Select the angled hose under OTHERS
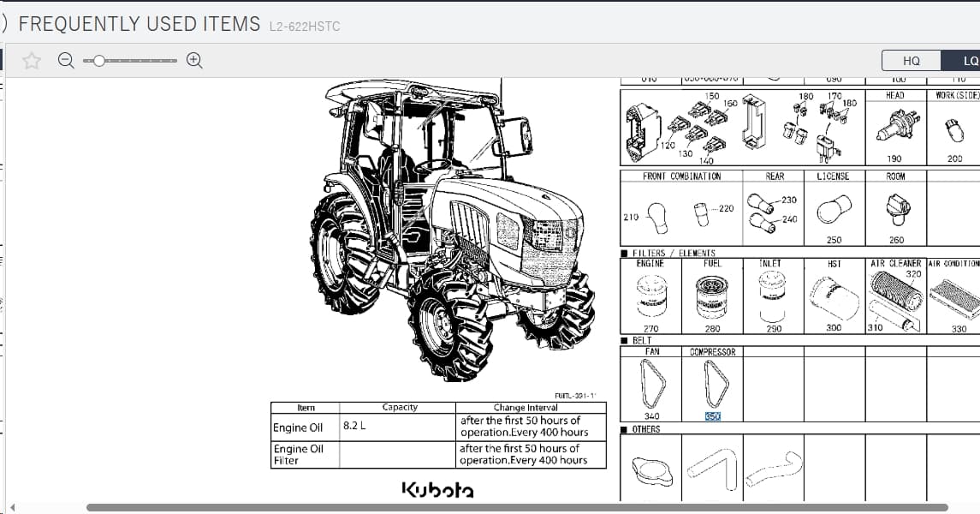 point(712,468)
